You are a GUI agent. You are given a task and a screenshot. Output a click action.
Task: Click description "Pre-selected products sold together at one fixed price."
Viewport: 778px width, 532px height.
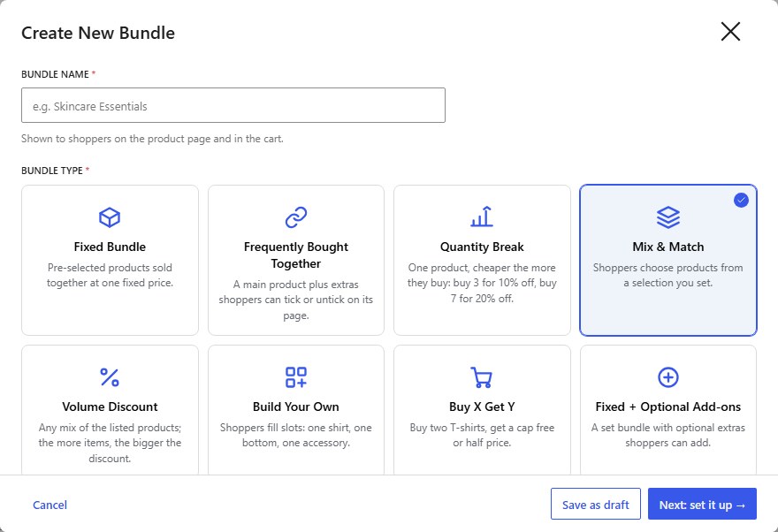pos(110,275)
